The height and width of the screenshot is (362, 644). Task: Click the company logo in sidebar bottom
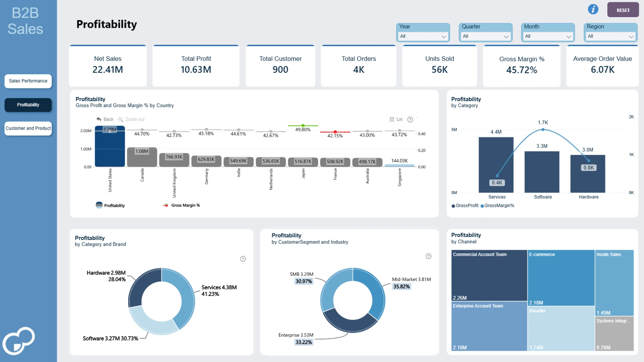(19, 341)
